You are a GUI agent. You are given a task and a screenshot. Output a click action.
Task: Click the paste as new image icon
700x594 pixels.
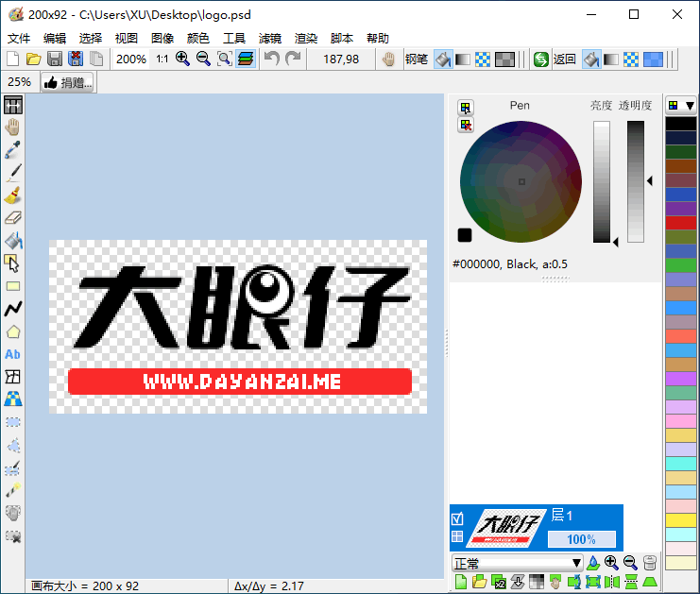[96, 59]
